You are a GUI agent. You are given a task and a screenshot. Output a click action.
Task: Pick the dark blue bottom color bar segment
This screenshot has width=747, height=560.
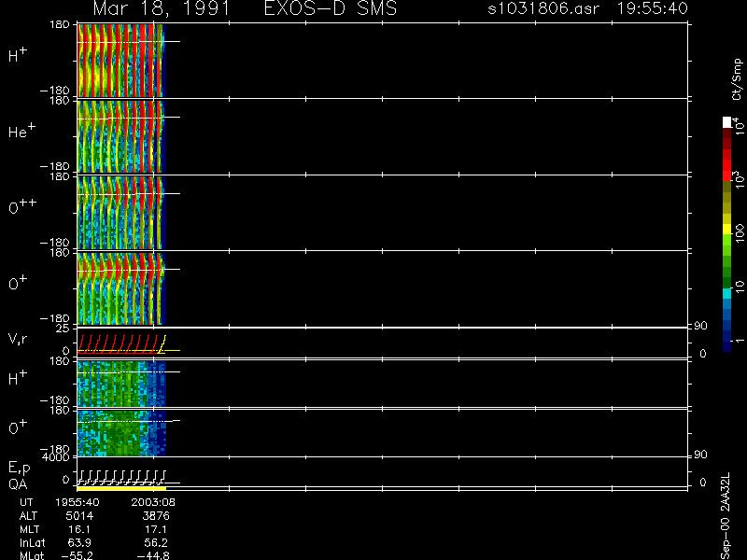pyautogui.click(x=727, y=346)
